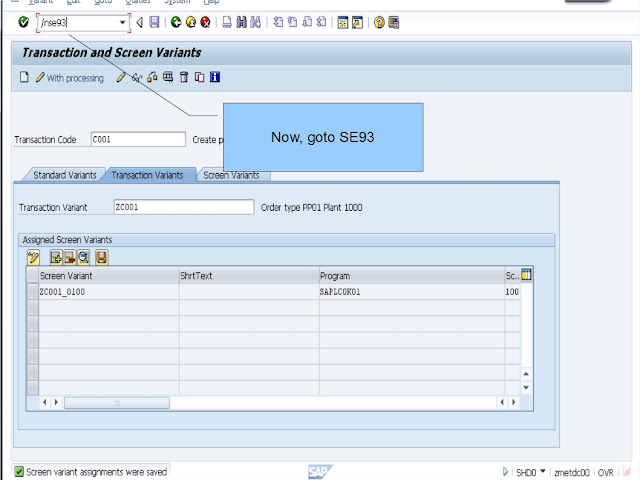Viewport: 640px width, 480px height.
Task: Click the Save diskette icon in standard toolbar
Action: pos(154,22)
